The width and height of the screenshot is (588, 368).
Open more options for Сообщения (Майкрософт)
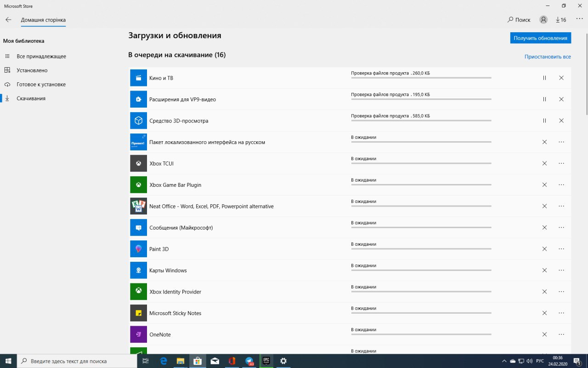pyautogui.click(x=561, y=228)
